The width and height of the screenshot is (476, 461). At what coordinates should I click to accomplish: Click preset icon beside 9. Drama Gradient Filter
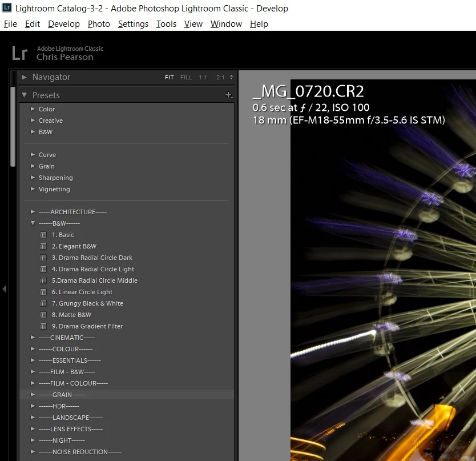43,326
